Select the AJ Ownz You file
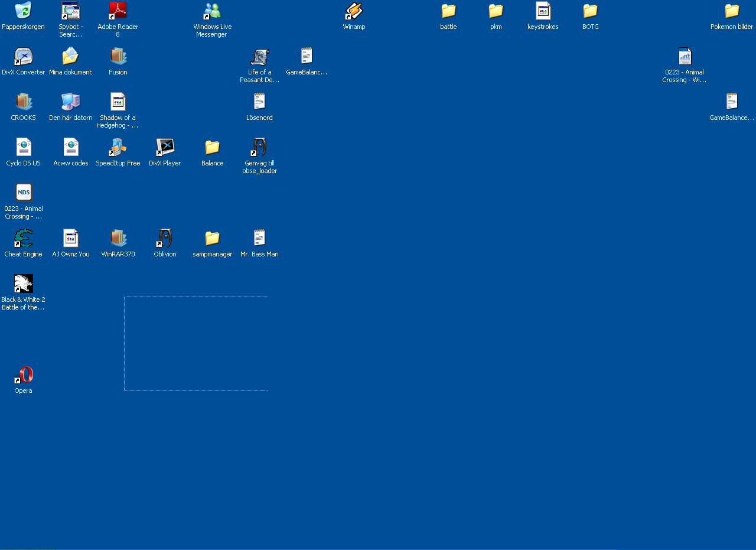 (x=70, y=238)
